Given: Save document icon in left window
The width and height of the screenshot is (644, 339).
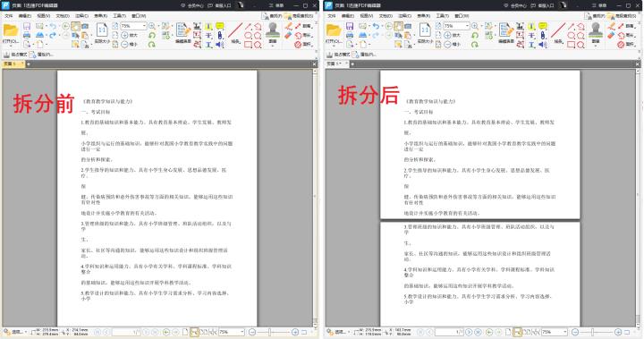Looking at the screenshot, I should click(27, 26).
